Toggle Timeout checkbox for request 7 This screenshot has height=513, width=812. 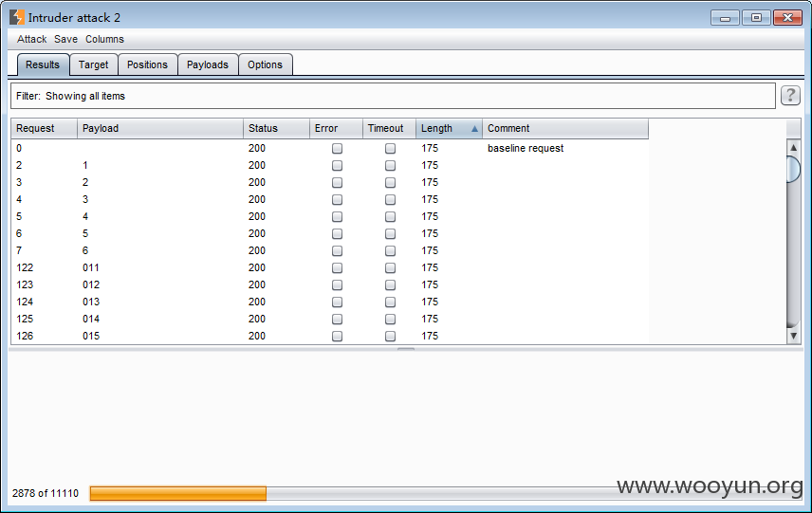click(391, 251)
